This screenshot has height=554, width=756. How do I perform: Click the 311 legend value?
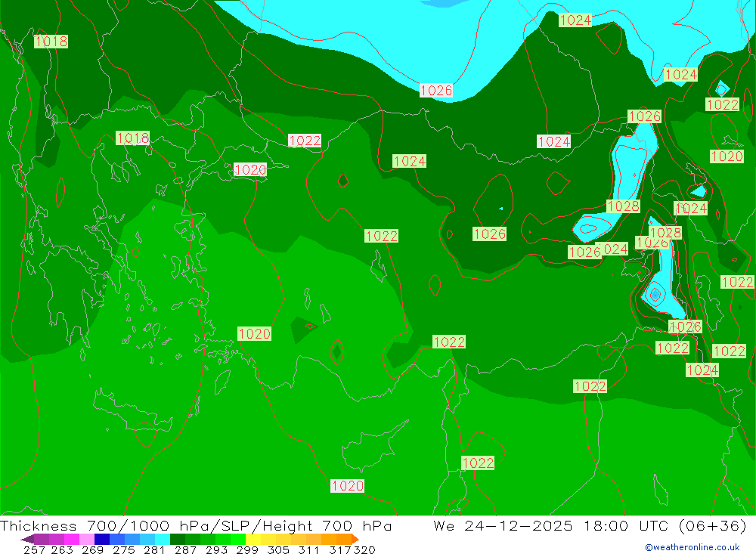308,549
